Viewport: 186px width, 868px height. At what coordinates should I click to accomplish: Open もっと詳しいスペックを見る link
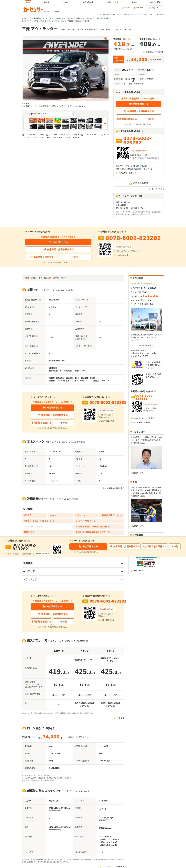click(x=112, y=867)
